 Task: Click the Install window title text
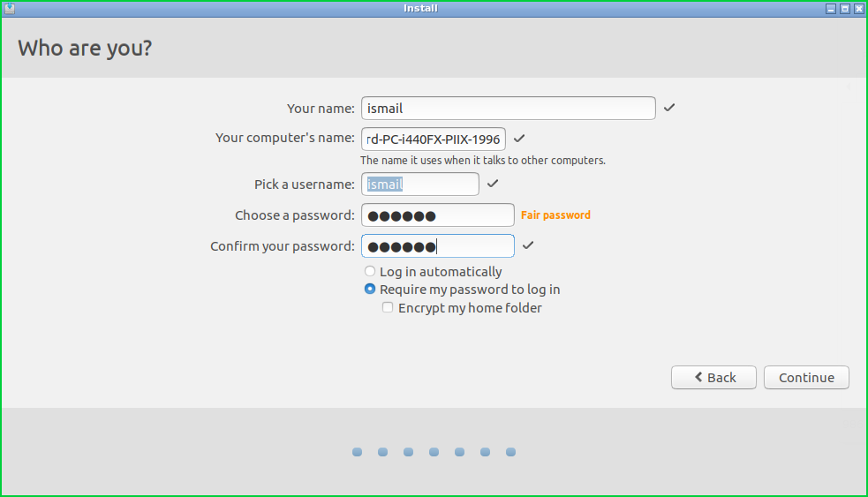(420, 8)
